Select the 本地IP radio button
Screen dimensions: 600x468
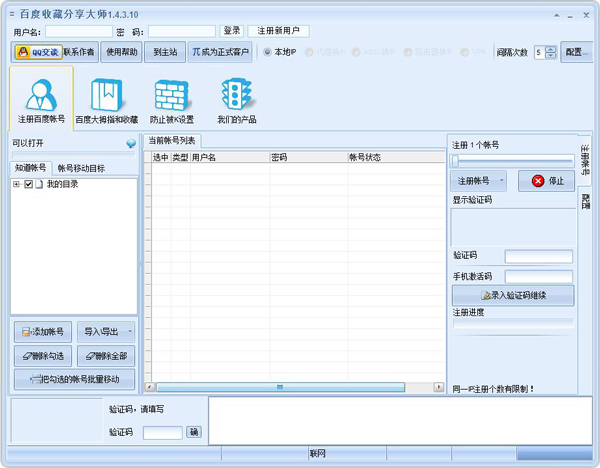(x=267, y=52)
